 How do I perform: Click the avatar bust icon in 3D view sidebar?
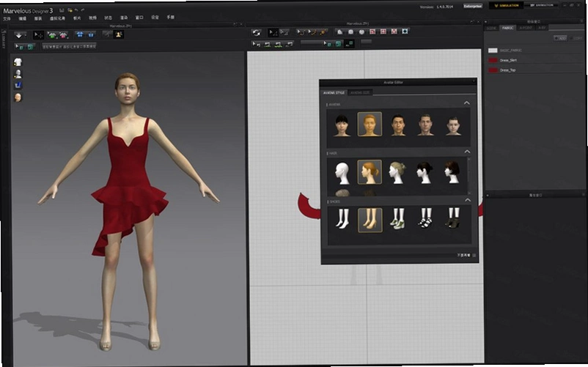[x=18, y=73]
